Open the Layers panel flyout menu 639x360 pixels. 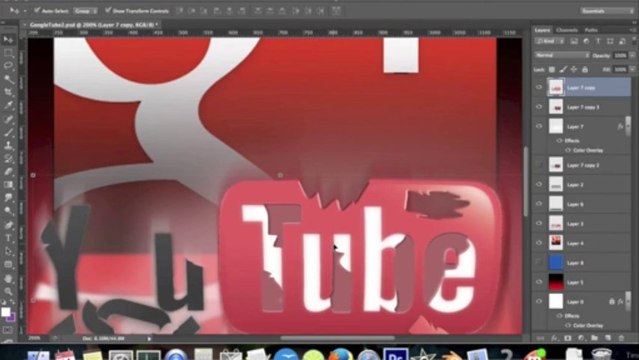point(632,30)
